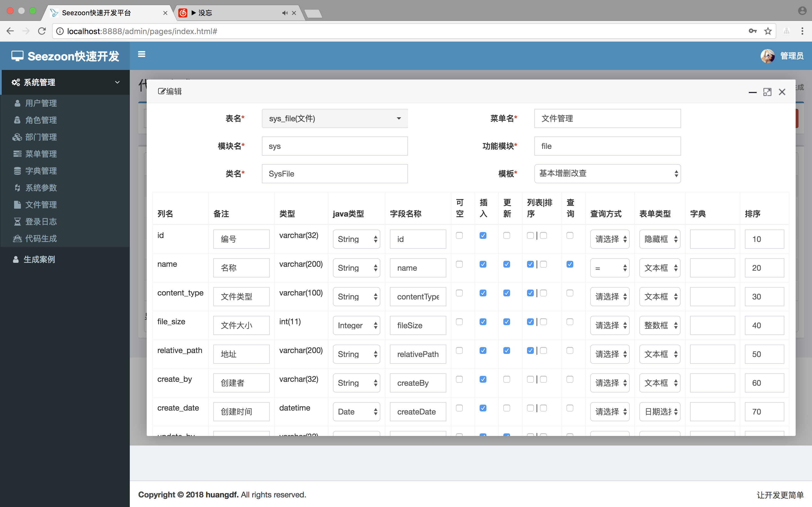Viewport: 812px width, 507px height.
Task: Close the 没忘 browser tab
Action: coord(294,13)
